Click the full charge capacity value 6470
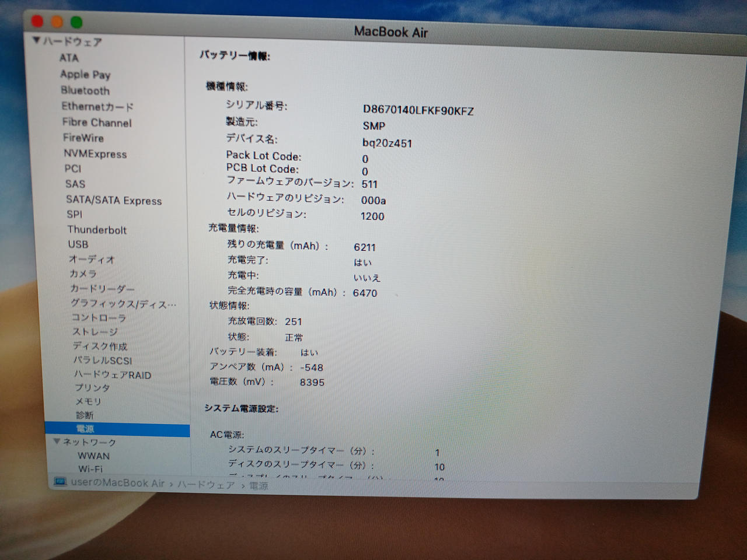747x560 pixels. coord(365,293)
